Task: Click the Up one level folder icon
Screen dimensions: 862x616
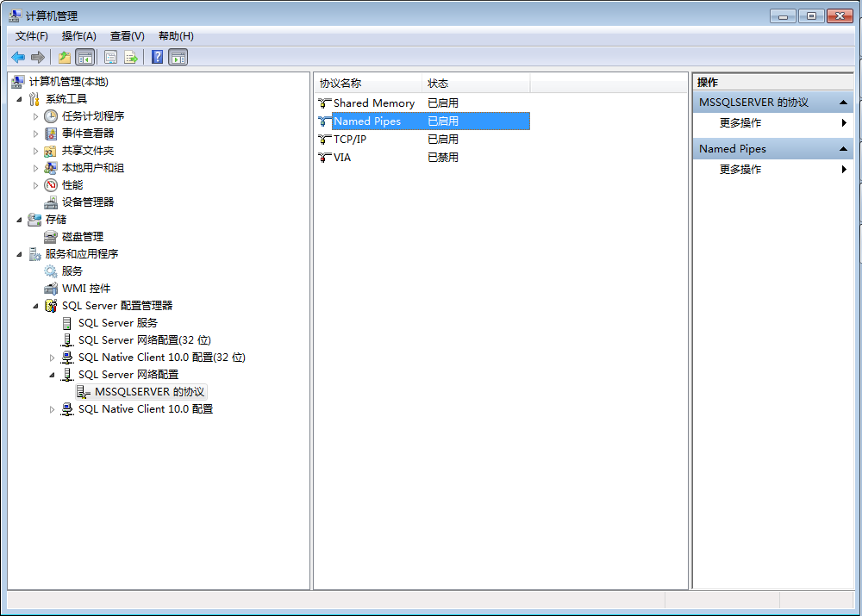Action: point(65,57)
